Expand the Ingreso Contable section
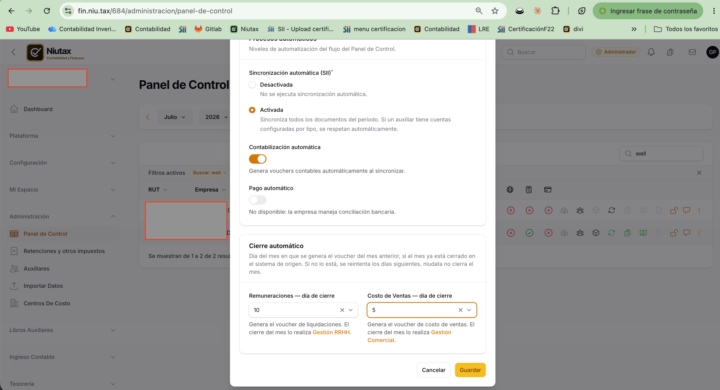This screenshot has width=720, height=390. (62, 357)
